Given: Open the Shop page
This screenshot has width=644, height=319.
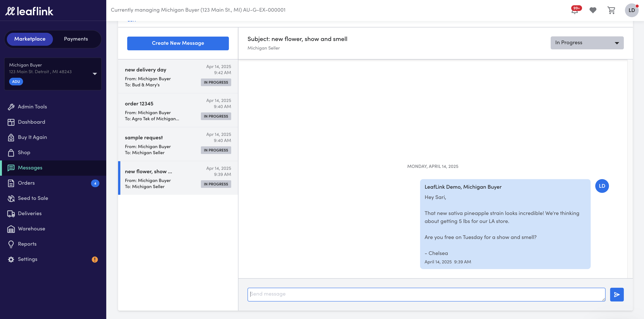Looking at the screenshot, I should [53, 153].
